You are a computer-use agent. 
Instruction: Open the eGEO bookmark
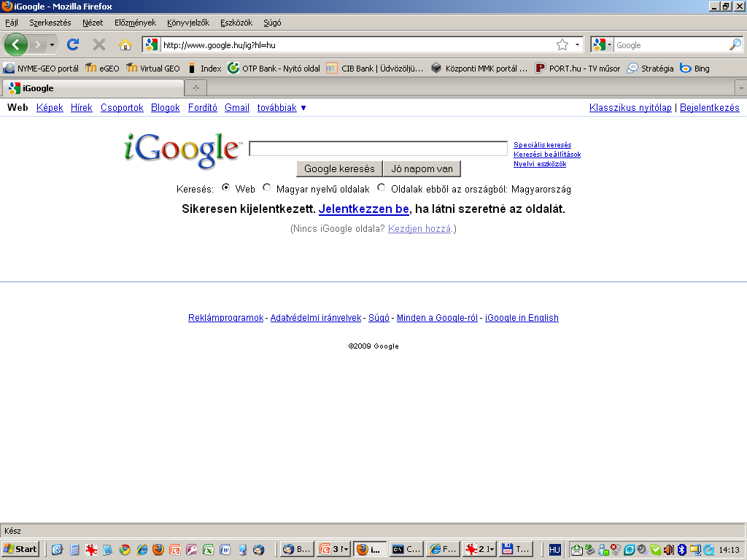(x=102, y=68)
